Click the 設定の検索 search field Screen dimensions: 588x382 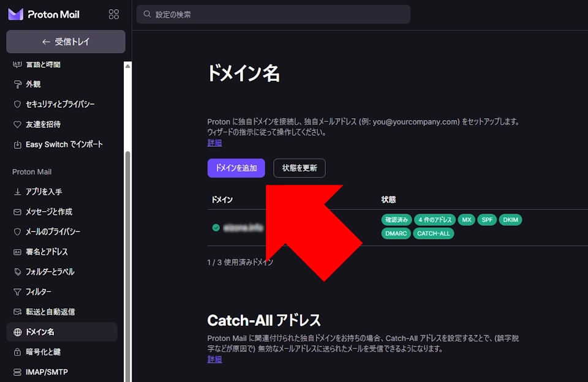273,14
